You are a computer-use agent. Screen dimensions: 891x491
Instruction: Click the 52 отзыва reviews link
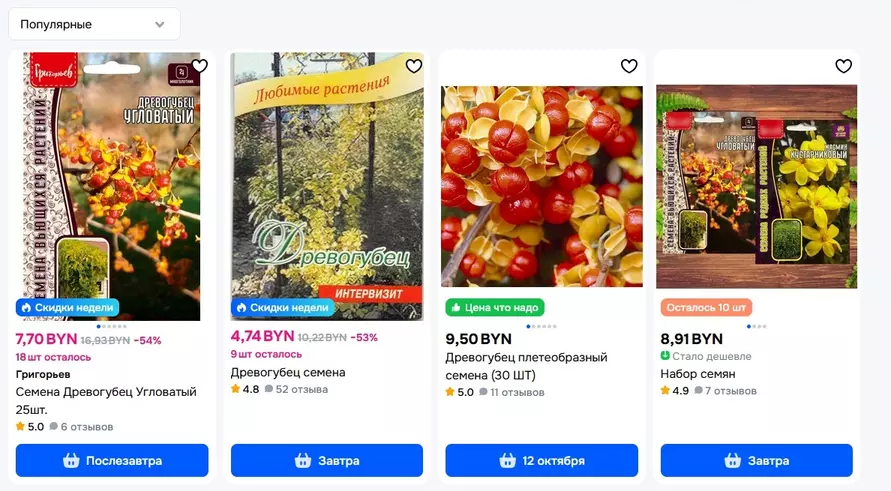point(296,389)
